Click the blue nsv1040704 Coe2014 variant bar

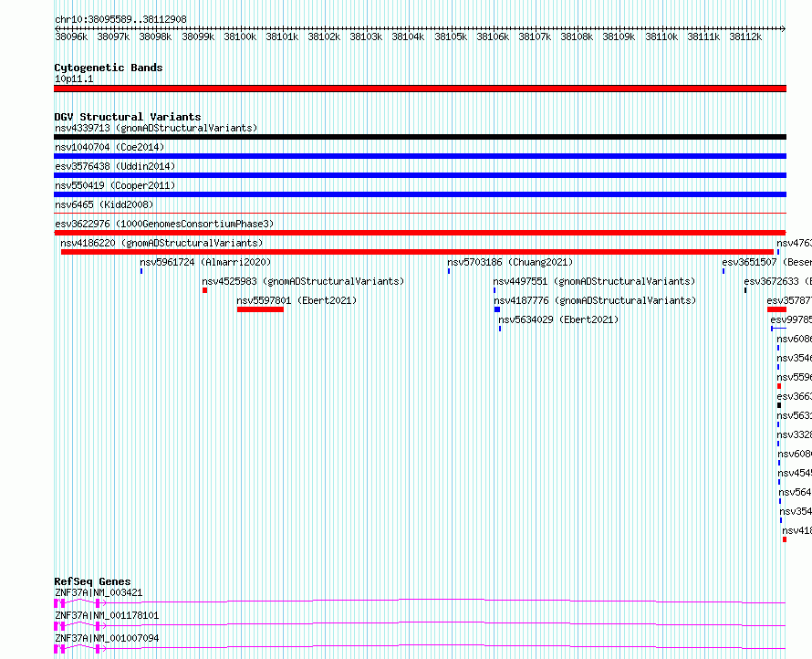pyautogui.click(x=420, y=156)
